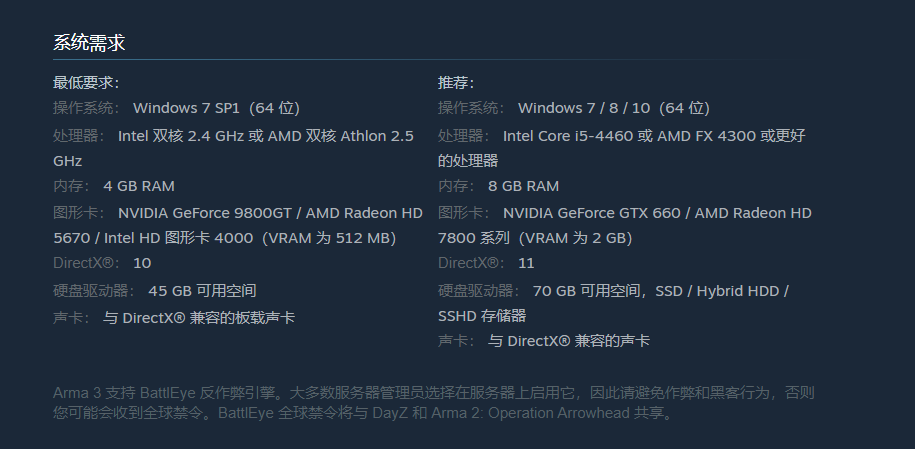Click the 与 DirectX® 兼容的声卡 text

(568, 341)
